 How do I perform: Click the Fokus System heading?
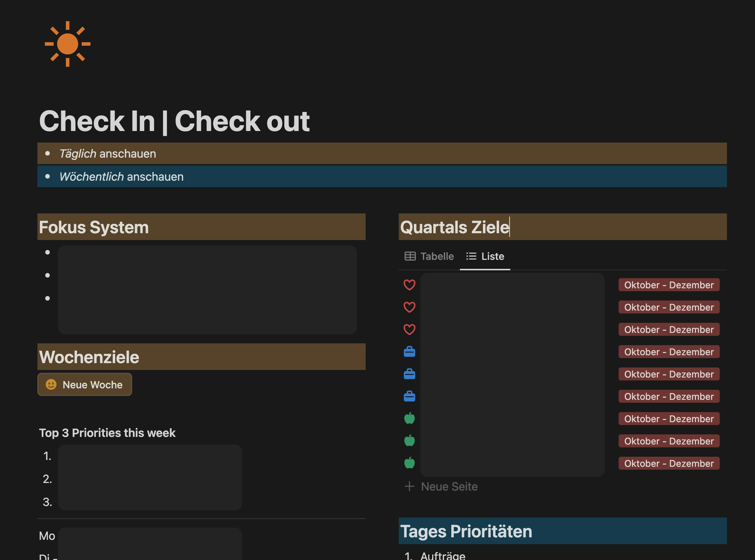tap(202, 227)
